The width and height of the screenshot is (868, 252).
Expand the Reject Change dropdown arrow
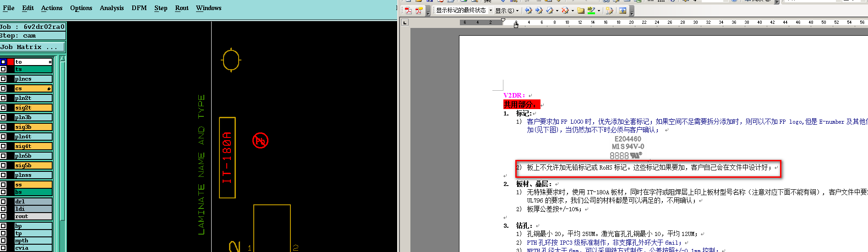pos(573,11)
